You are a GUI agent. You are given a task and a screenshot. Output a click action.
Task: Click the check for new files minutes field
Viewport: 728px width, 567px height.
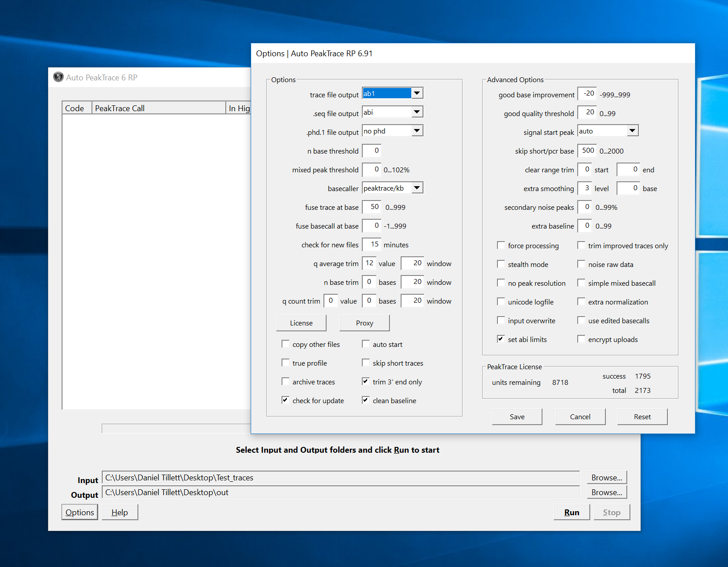(x=372, y=244)
